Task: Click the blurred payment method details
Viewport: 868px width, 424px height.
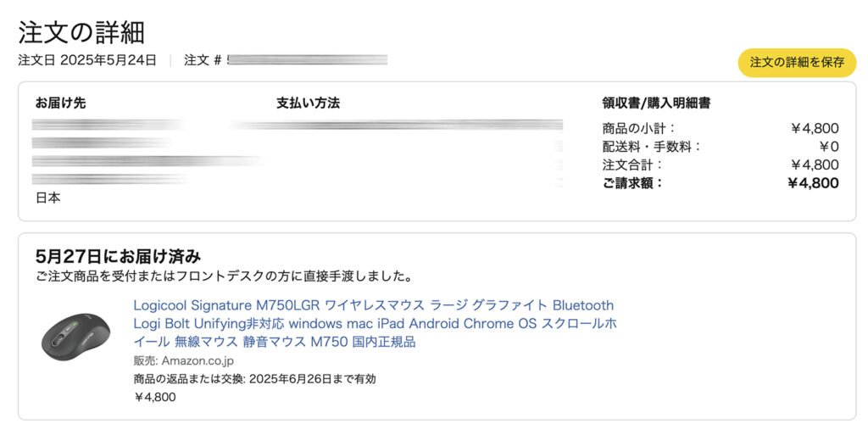Action: tap(396, 126)
